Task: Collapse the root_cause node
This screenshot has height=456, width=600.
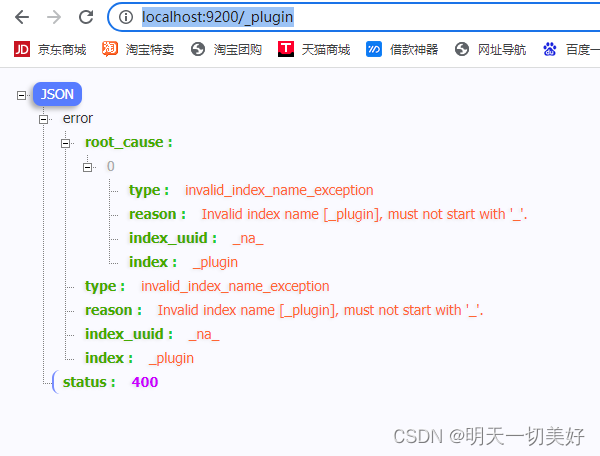Action: 65,143
